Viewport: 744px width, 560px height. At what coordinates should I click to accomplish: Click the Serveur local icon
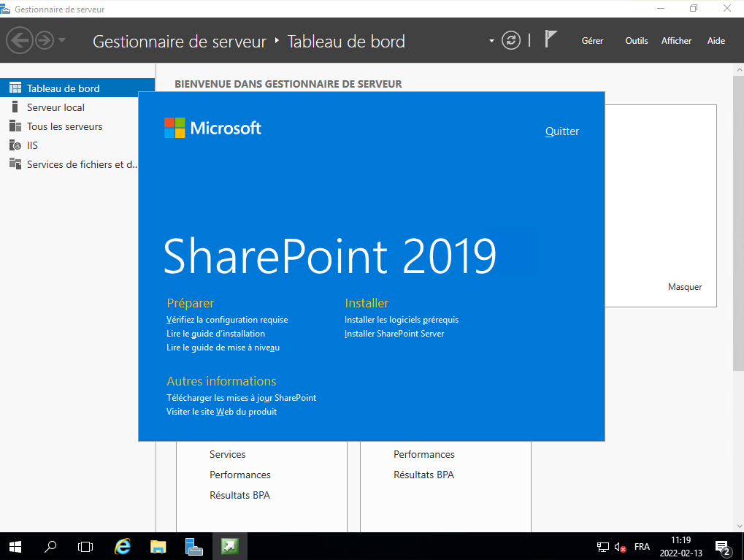point(15,107)
